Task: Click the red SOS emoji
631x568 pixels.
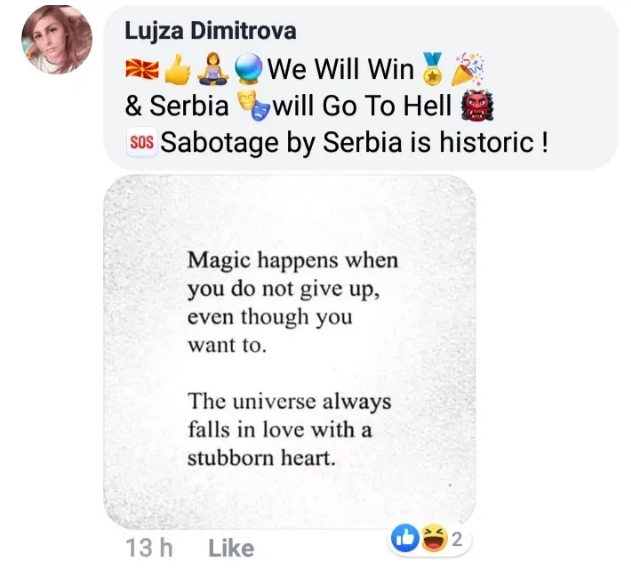Action: point(141,143)
